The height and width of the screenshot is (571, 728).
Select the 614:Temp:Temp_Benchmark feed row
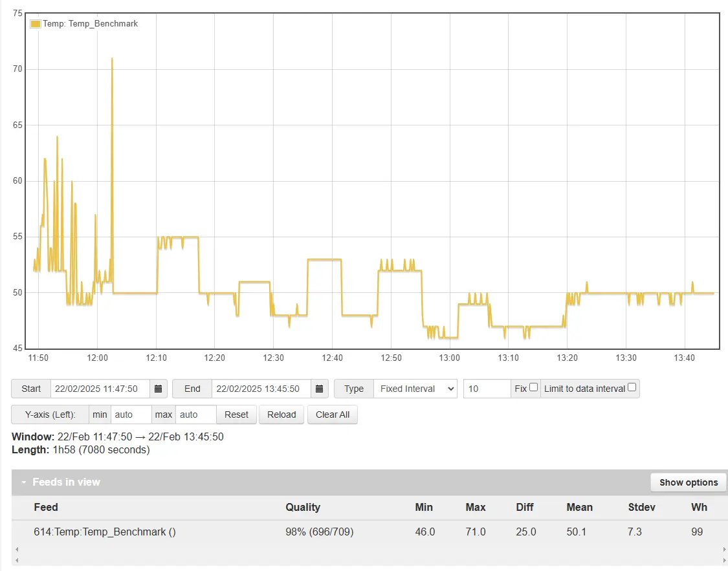pyautogui.click(x=105, y=532)
